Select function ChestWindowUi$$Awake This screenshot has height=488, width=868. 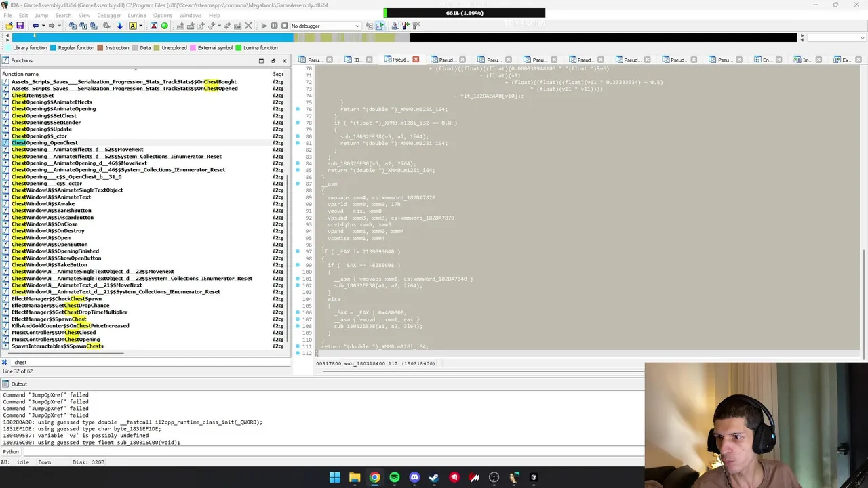coord(43,204)
